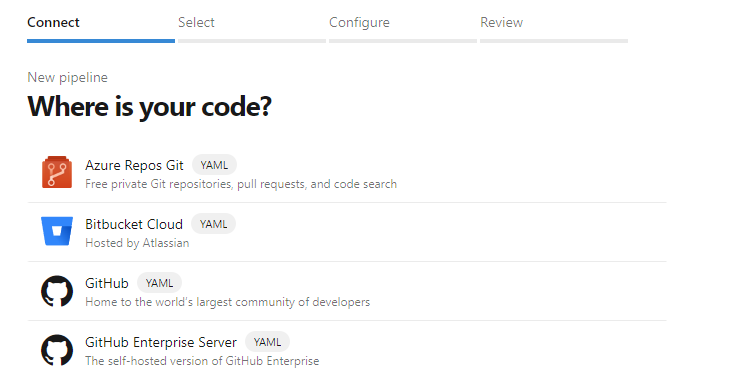
Task: Click YAML badge beside Bitbucket Cloud
Action: (x=213, y=224)
